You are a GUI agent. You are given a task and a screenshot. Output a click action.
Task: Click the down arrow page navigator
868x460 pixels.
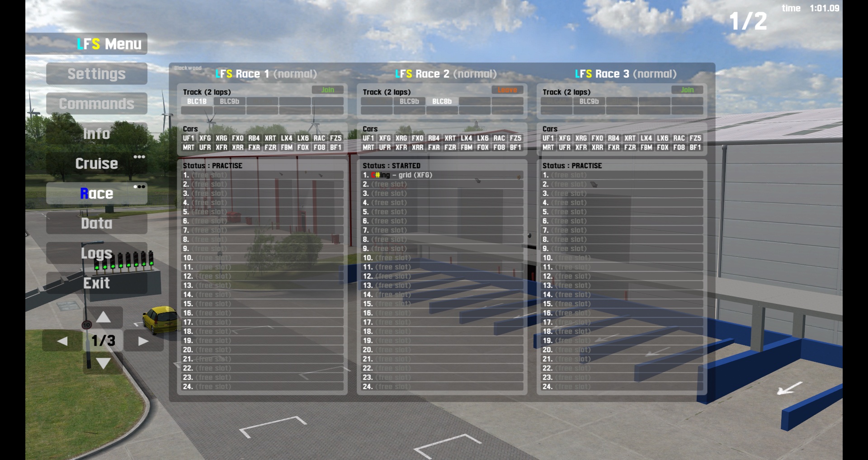(103, 363)
